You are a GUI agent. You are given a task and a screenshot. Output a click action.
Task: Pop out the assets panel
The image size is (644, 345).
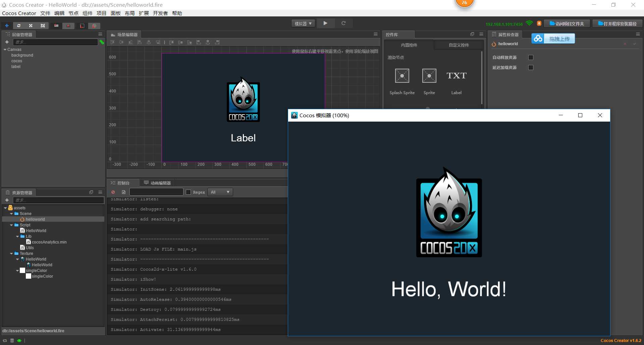pos(91,192)
